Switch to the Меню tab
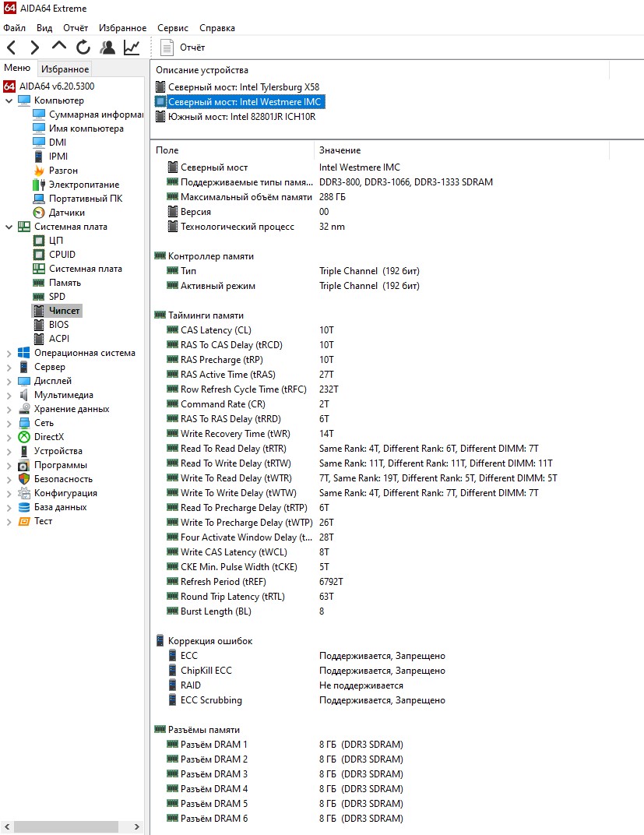This screenshot has height=835, width=644. click(x=17, y=68)
